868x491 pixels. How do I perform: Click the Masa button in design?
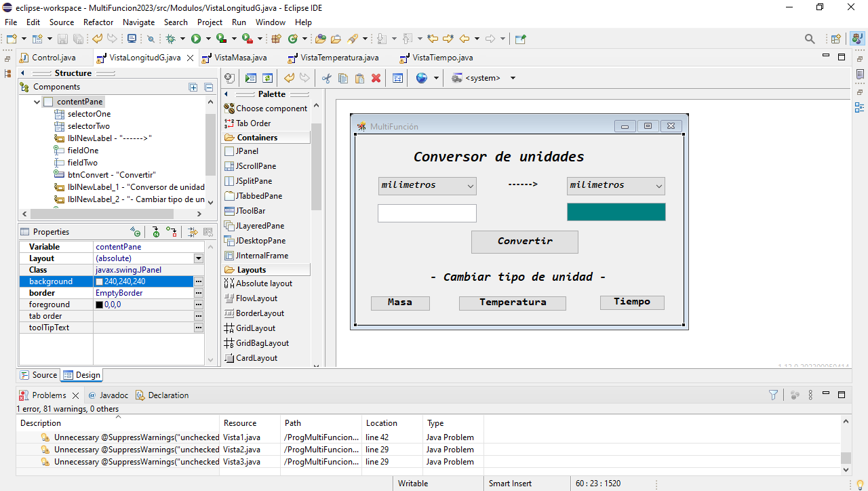[400, 303]
